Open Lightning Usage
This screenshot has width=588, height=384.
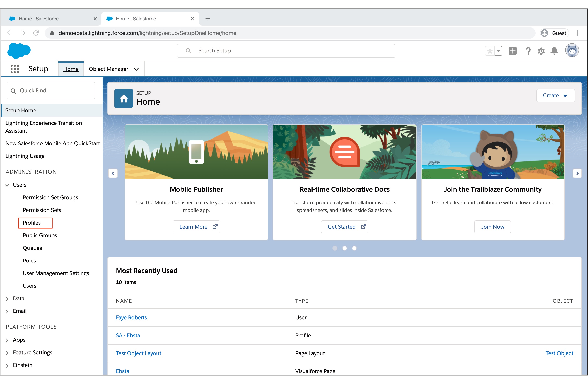[x=25, y=156]
